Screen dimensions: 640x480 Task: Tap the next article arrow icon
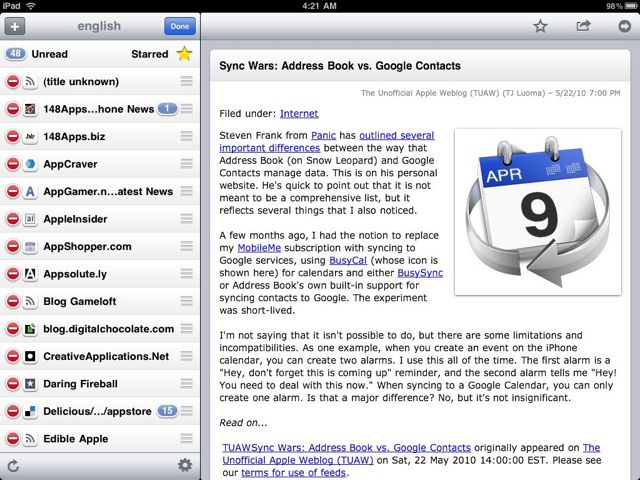(x=624, y=26)
